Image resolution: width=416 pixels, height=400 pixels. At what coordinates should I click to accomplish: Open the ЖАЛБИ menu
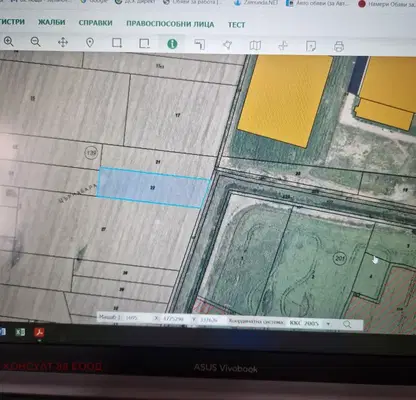(x=51, y=22)
